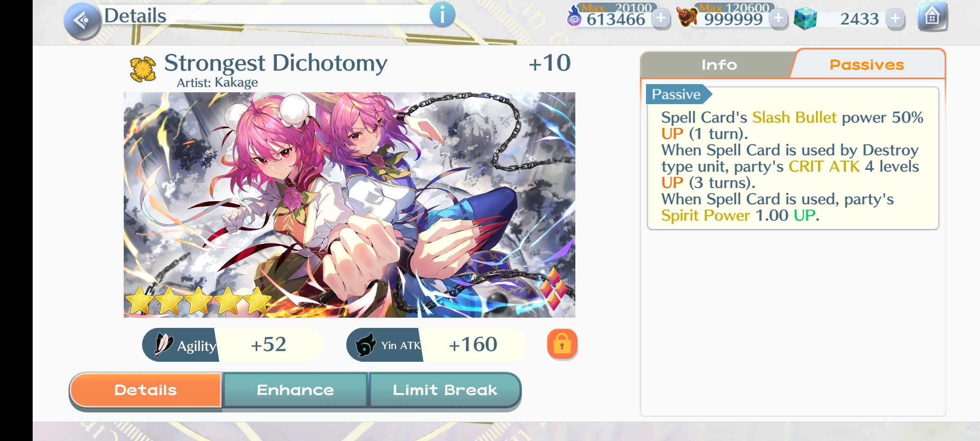This screenshot has width=980, height=441.
Task: View the Strongest Dichotomy card artwork
Action: (350, 205)
